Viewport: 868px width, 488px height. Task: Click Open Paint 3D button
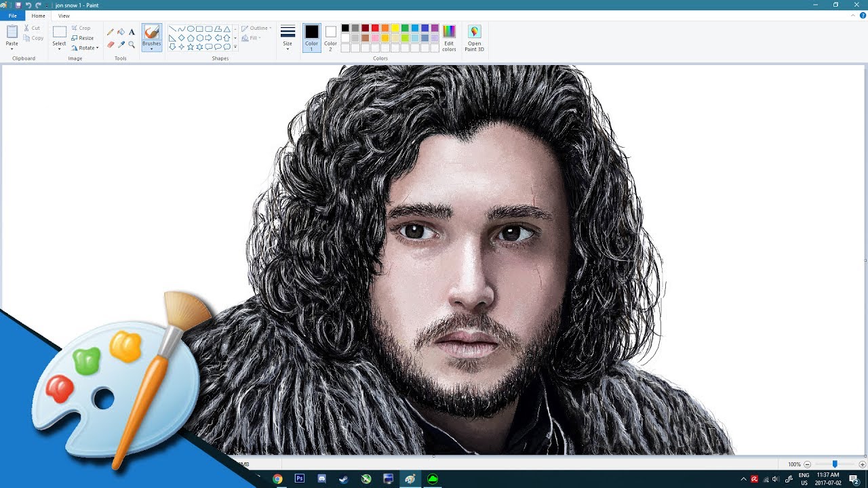pos(474,38)
